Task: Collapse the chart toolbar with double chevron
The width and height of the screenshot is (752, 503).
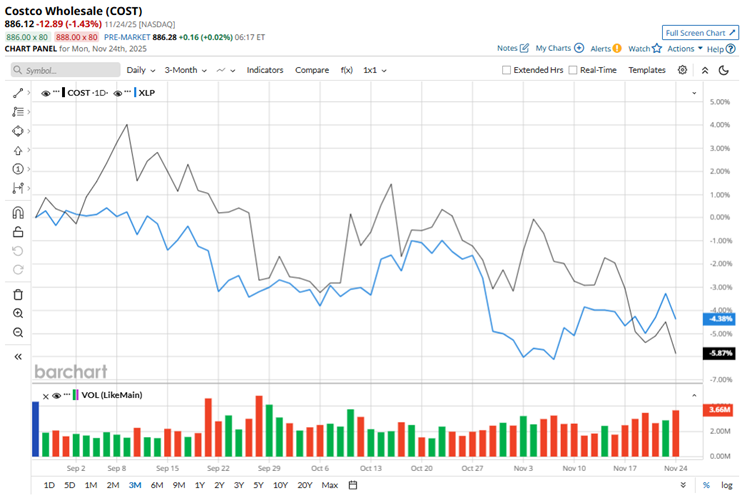Action: click(x=705, y=70)
